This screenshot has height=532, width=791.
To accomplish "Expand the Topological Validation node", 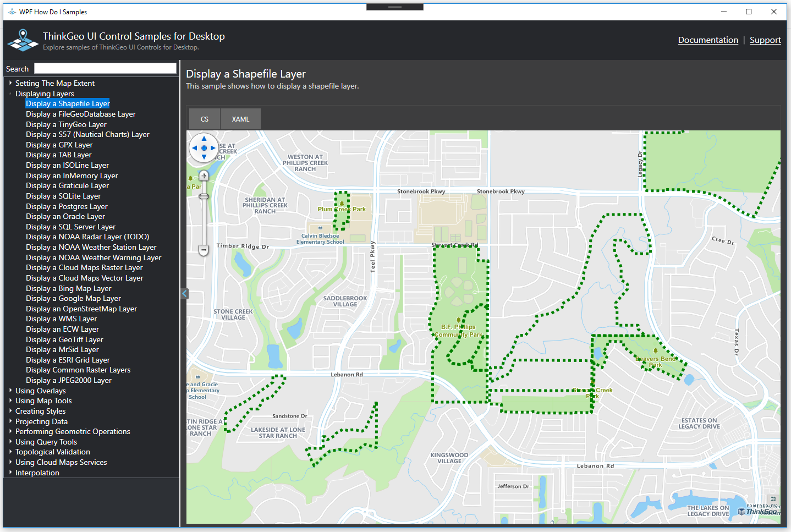I will [x=10, y=452].
